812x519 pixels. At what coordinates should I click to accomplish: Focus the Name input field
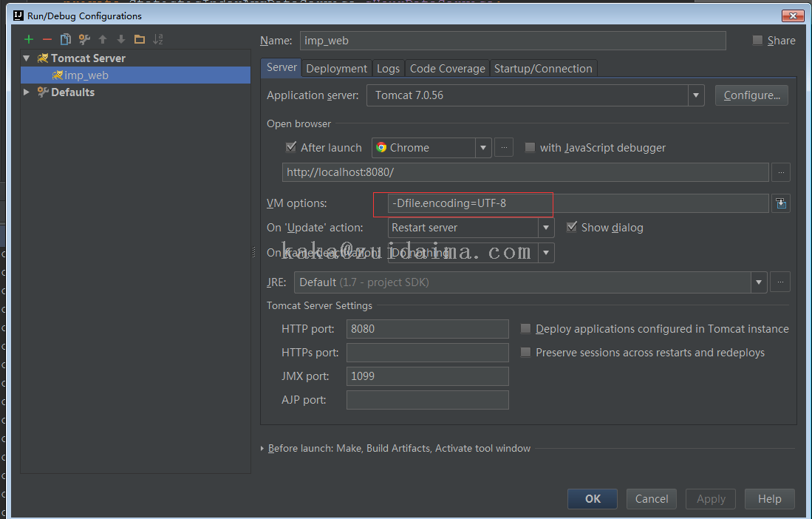(513, 41)
